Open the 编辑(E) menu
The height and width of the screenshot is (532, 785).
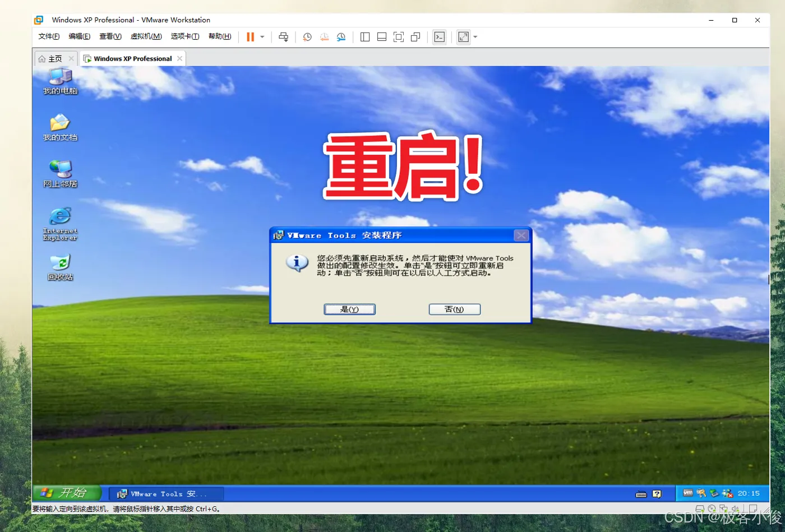(79, 36)
